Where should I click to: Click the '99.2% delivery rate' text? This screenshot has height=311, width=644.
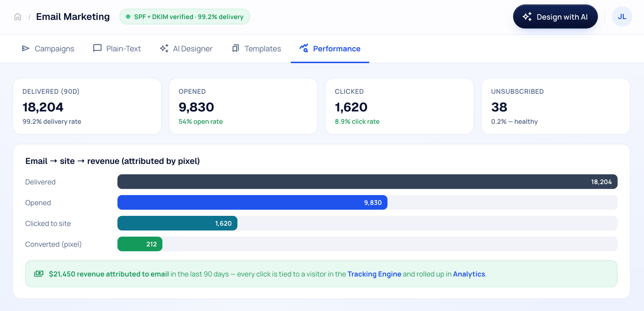tap(52, 122)
